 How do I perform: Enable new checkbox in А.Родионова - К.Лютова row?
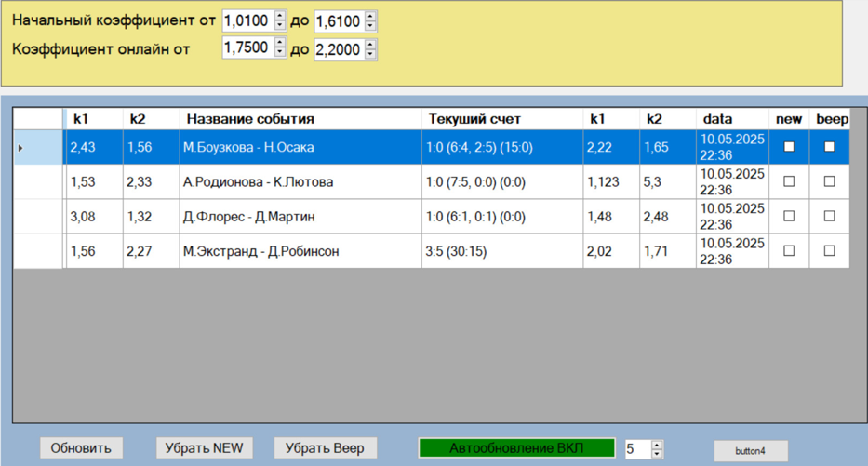(x=789, y=181)
